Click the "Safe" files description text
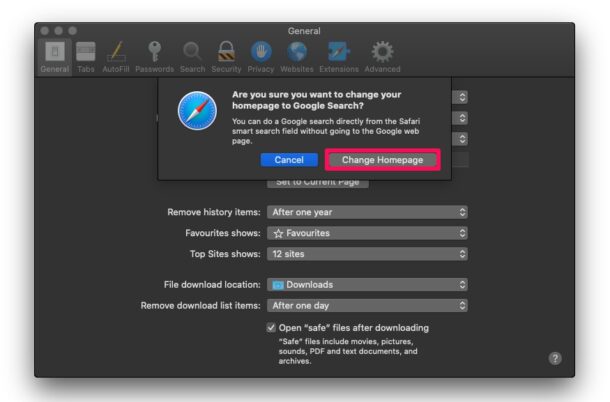The height and width of the screenshot is (402, 610). pyautogui.click(x=348, y=351)
